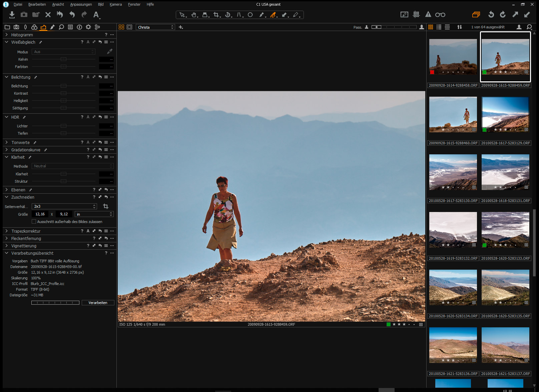Open the Library folder tool tab

[x=7, y=27]
